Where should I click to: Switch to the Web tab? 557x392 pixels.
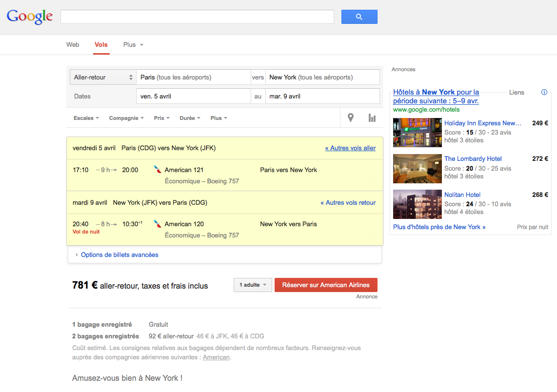coord(73,45)
